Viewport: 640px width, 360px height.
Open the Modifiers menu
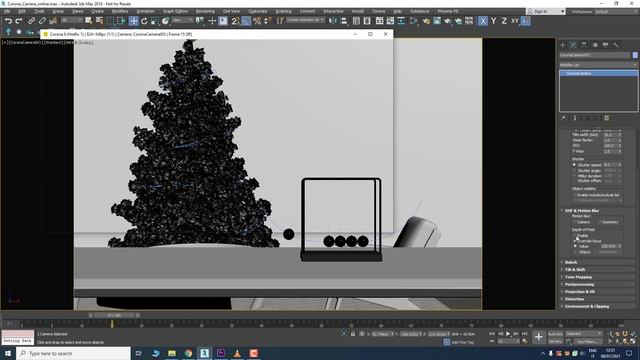120,11
